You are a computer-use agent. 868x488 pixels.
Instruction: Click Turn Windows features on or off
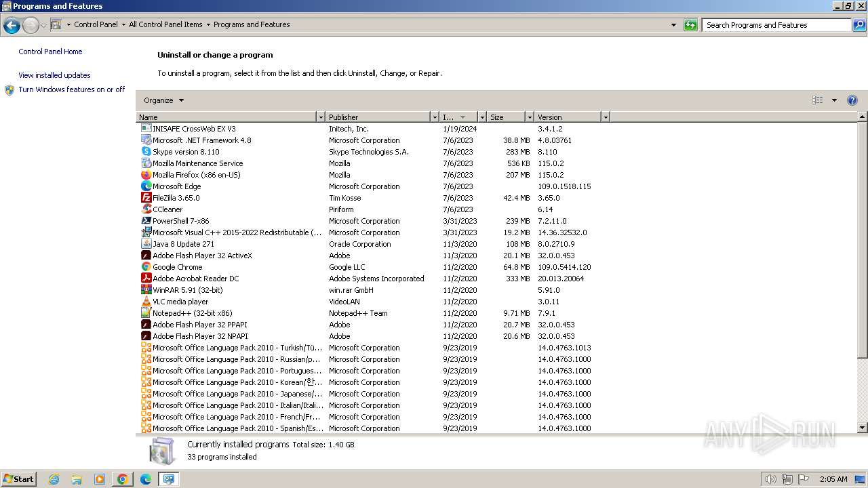click(x=71, y=89)
